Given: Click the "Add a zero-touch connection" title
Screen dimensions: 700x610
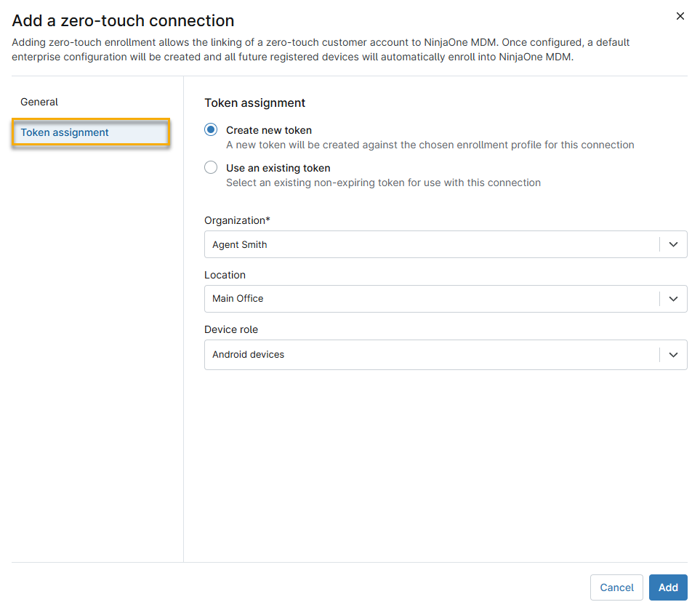Looking at the screenshot, I should [x=123, y=21].
